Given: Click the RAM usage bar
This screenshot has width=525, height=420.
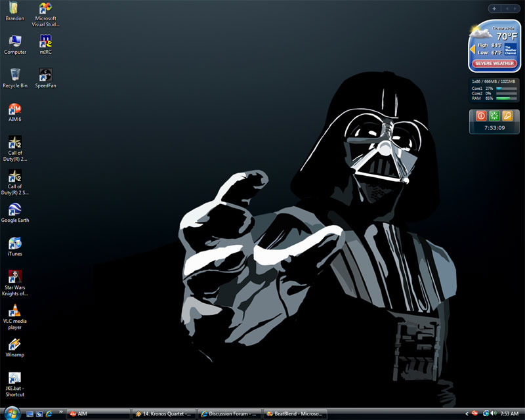Looking at the screenshot, I should click(x=506, y=98).
